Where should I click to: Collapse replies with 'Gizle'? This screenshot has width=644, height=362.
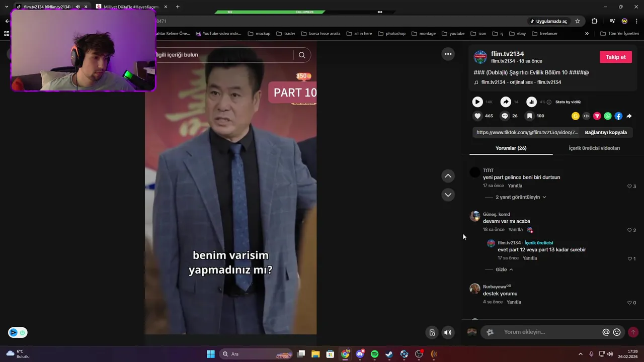[x=504, y=269]
